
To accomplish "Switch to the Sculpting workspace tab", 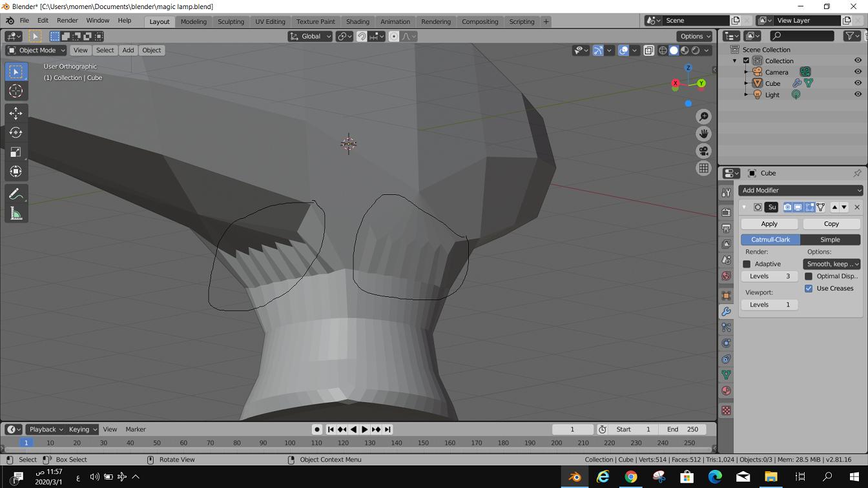I will pyautogui.click(x=231, y=21).
